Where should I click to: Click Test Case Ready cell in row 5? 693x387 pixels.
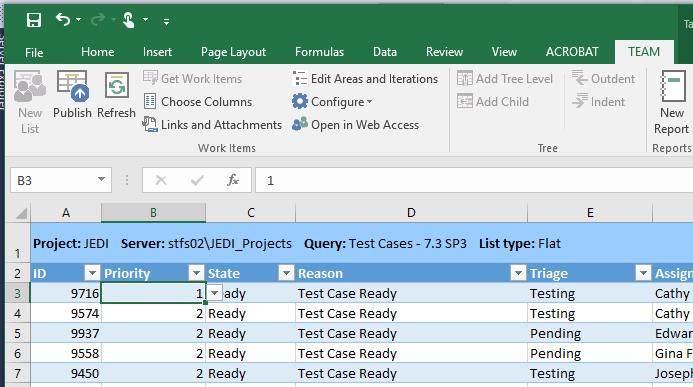pos(411,333)
